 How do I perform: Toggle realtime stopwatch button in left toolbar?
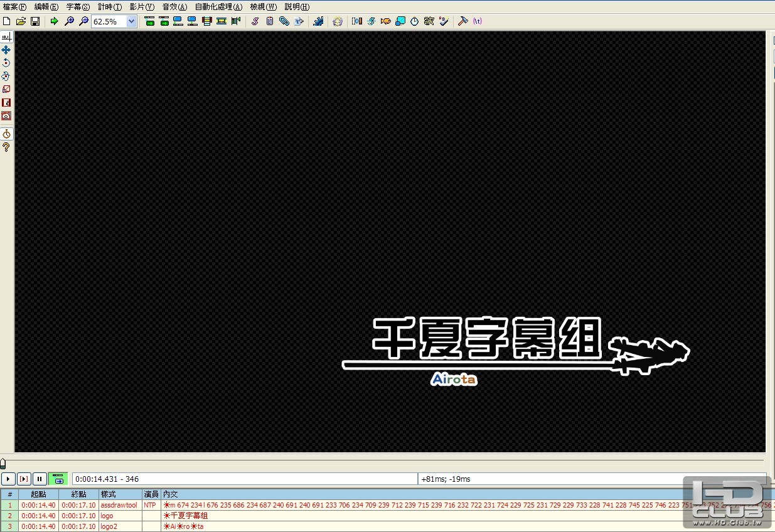[x=6, y=134]
